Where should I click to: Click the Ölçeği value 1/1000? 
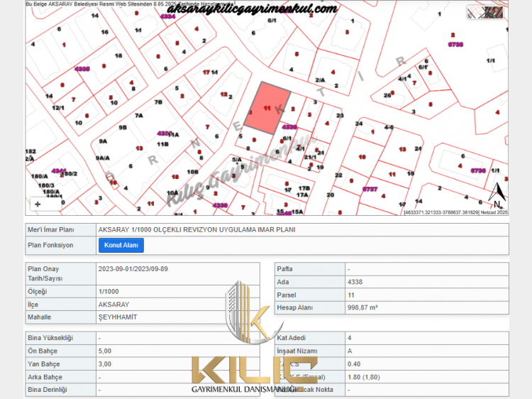[109, 291]
